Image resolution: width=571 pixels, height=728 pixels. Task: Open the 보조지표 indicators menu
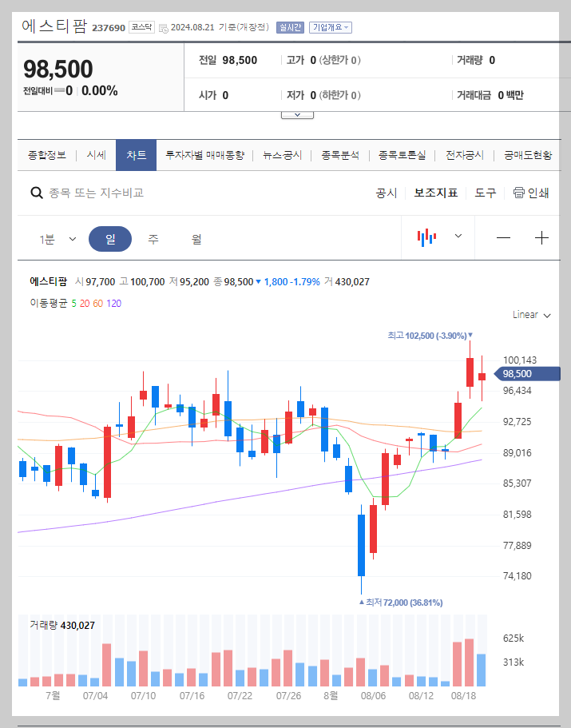pos(435,193)
